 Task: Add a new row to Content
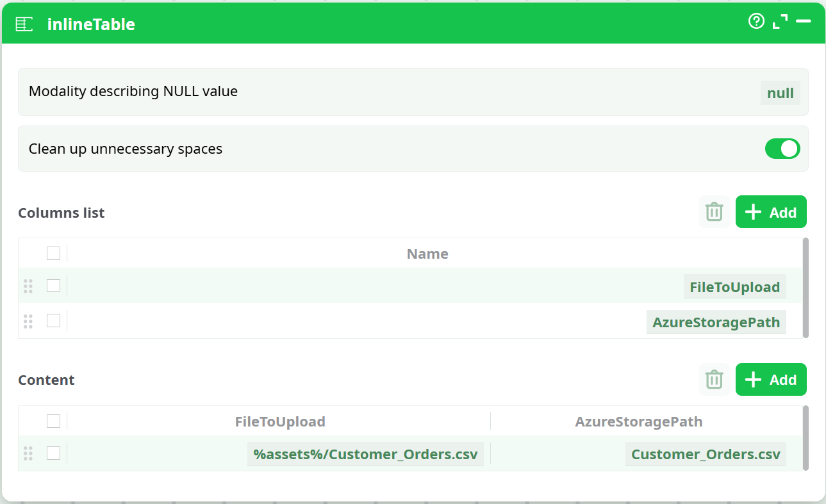pyautogui.click(x=771, y=380)
